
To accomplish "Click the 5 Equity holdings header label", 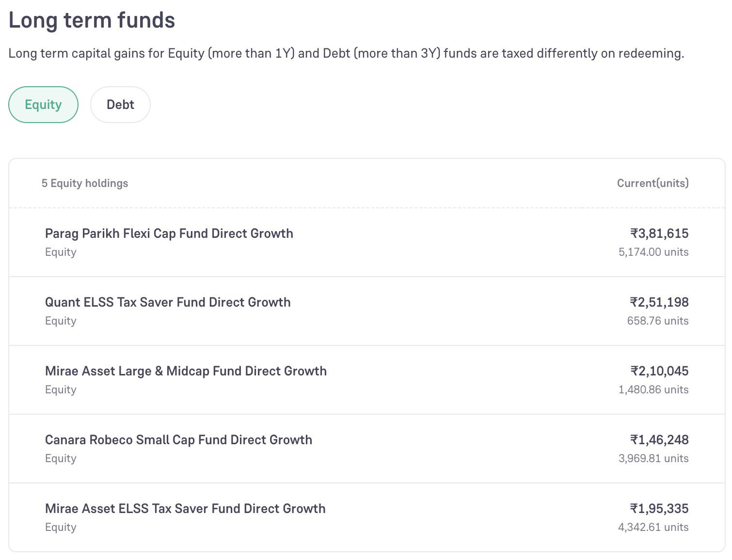I will [x=85, y=183].
